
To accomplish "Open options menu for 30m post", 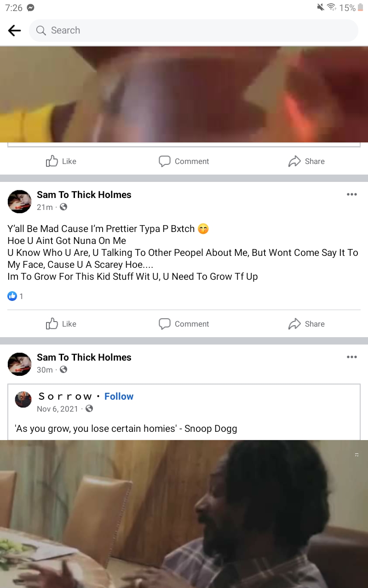I will tap(352, 357).
